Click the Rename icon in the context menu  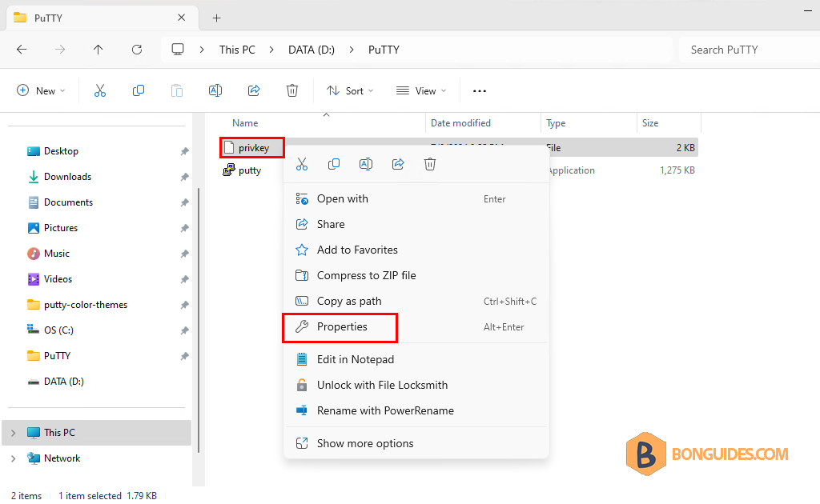click(x=366, y=165)
